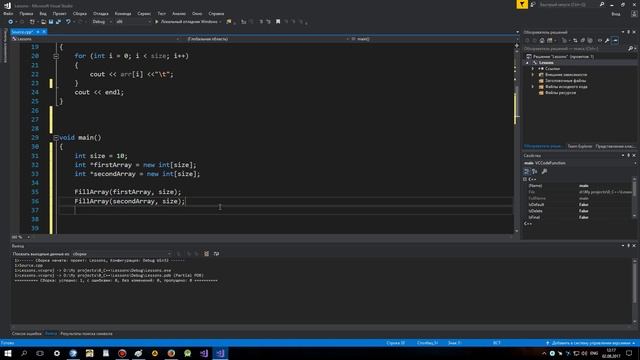This screenshot has height=360, width=640.
Task: Click the Save All toolbar icon
Action: tap(58, 22)
